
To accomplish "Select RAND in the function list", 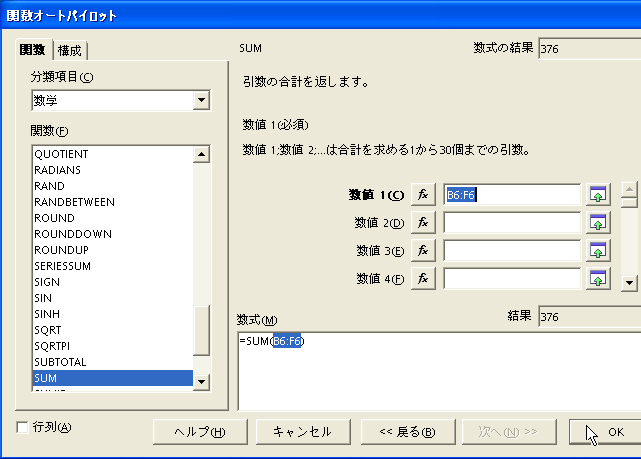I will click(112, 186).
